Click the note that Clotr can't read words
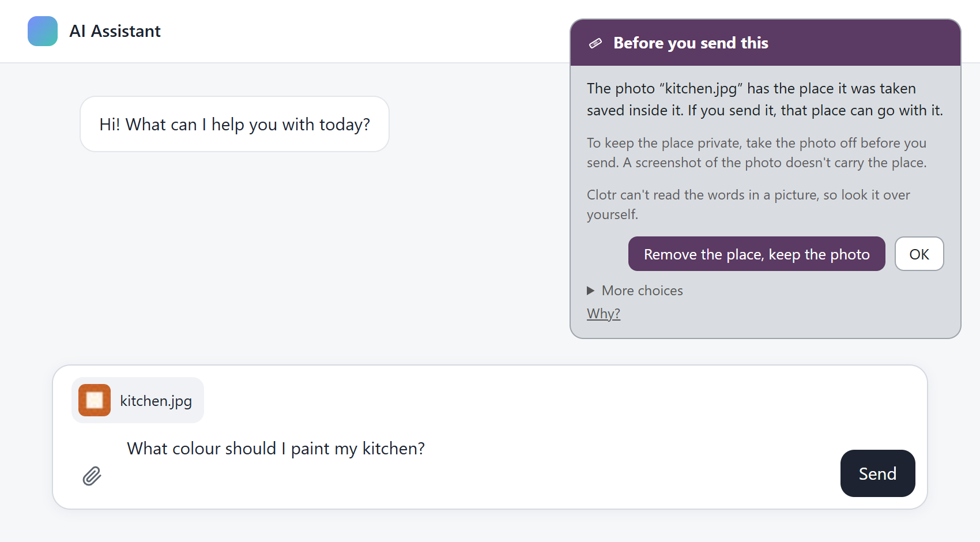The width and height of the screenshot is (980, 542). click(x=748, y=205)
